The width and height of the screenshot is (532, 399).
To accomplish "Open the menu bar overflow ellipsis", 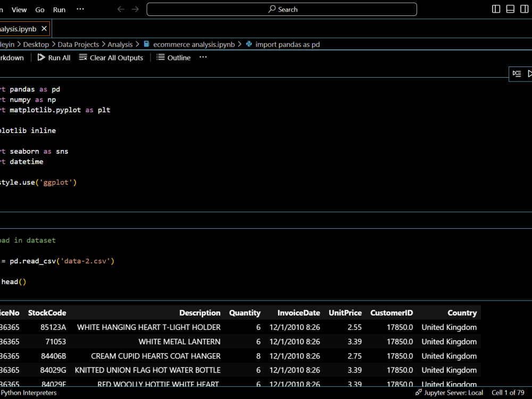I will [x=80, y=10].
